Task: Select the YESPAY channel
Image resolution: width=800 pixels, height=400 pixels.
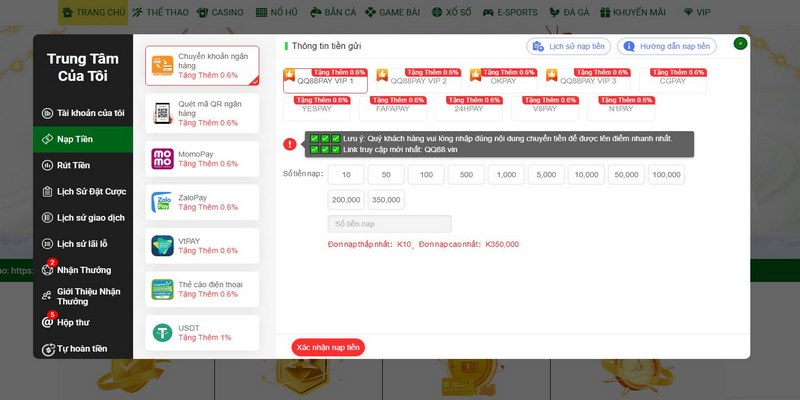Action: pos(317,109)
